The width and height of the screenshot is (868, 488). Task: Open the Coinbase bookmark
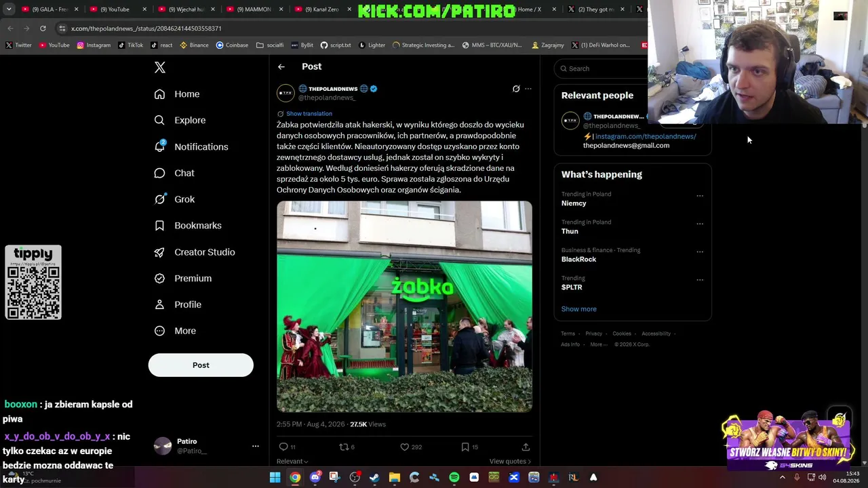point(232,45)
